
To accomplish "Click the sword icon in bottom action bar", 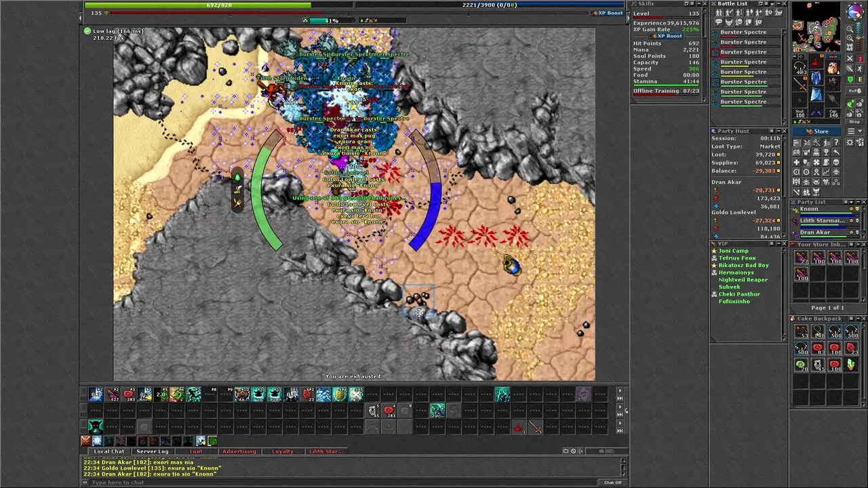I will (536, 426).
